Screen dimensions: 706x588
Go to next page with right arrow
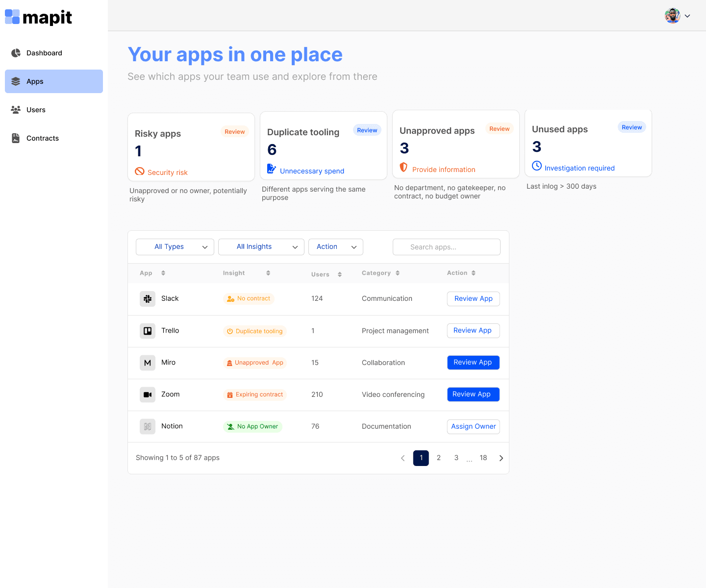coord(501,458)
